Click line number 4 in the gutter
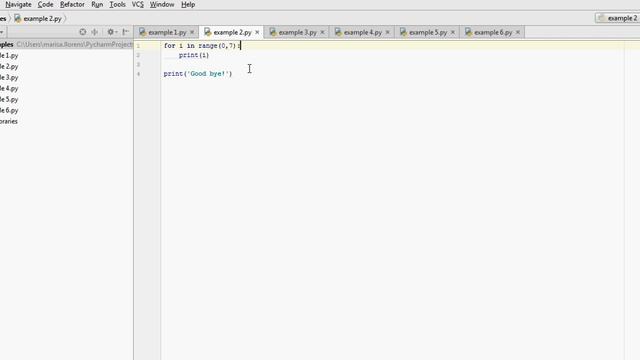640x360 pixels. coord(138,74)
